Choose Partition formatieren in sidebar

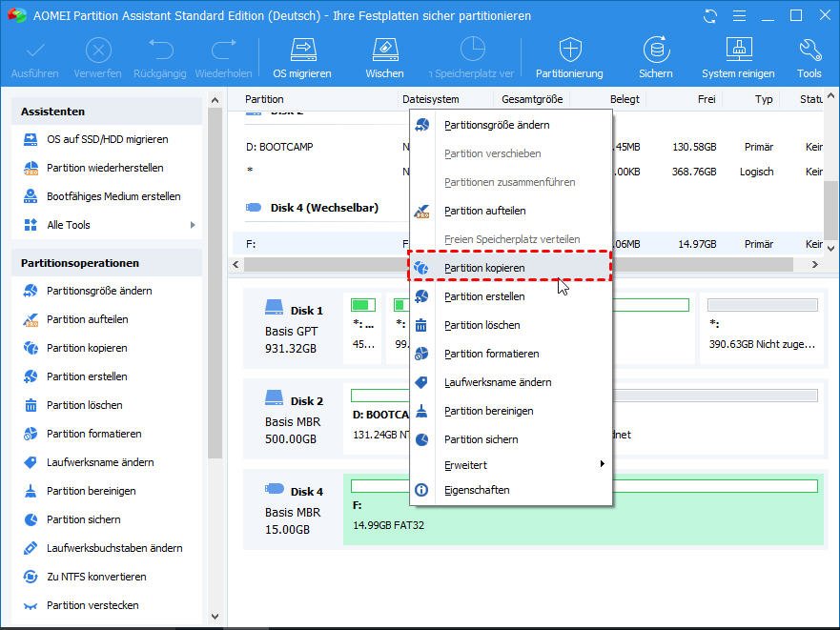coord(93,434)
